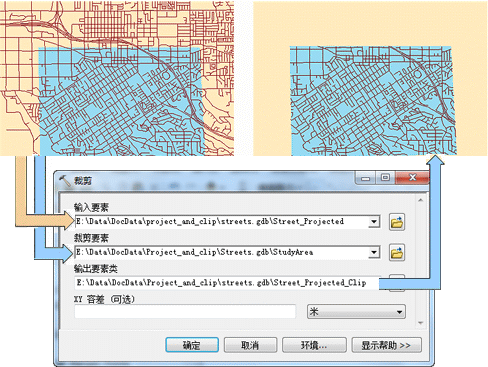Click 显示帮助 >> to expand help
This screenshot has width=488, height=367.
click(387, 345)
